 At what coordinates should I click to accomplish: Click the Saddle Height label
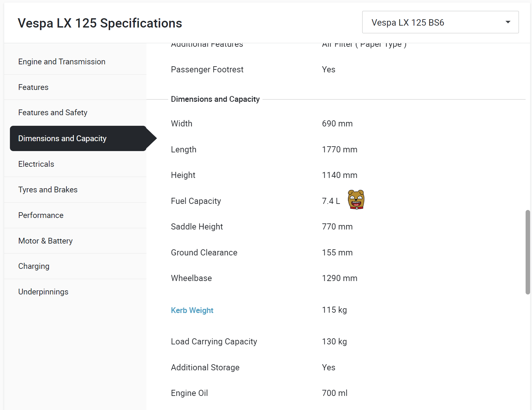coord(197,227)
